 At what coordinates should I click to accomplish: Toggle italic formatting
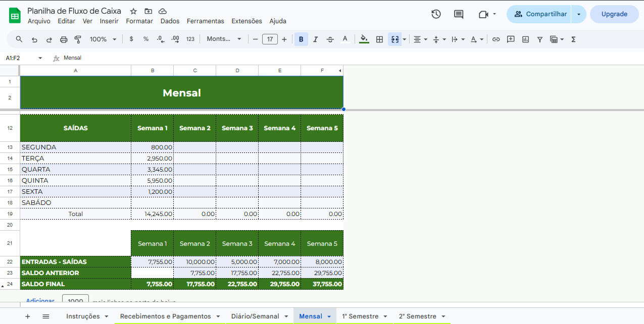click(x=316, y=39)
